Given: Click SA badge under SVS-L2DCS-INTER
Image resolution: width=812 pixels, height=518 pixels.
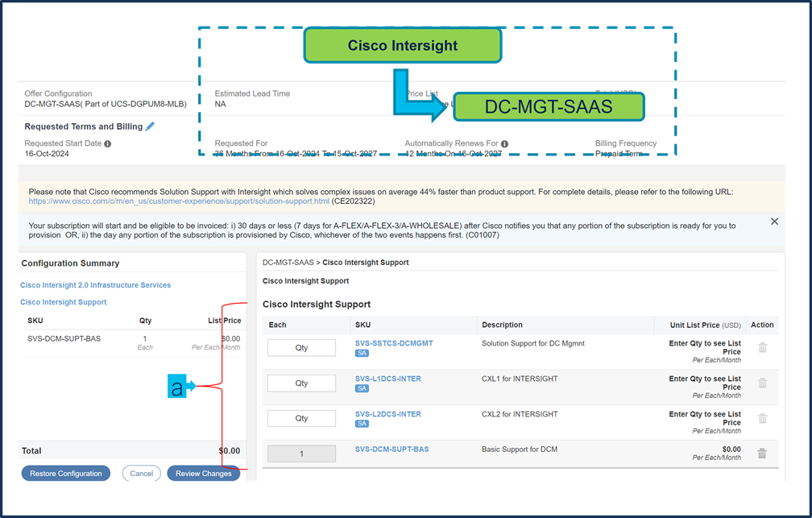Looking at the screenshot, I should tap(362, 424).
